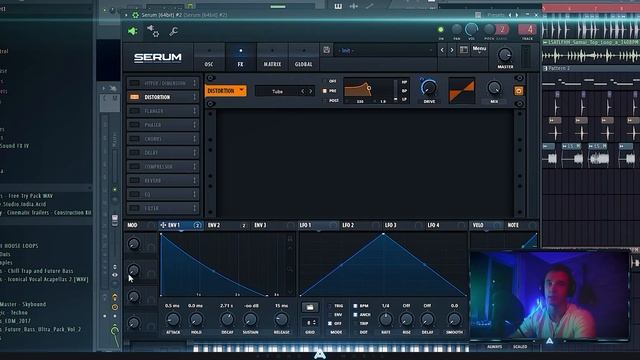The height and width of the screenshot is (360, 640).
Task: Enable the Reverb effect switch
Action: [134, 180]
